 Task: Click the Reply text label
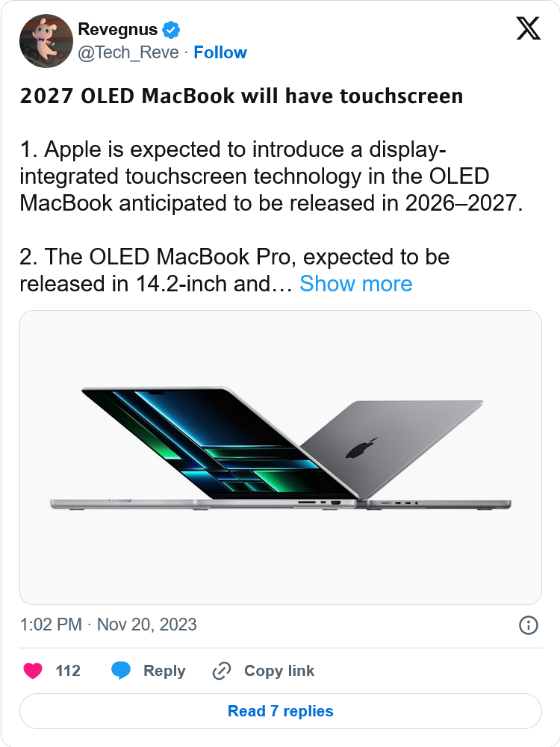coord(164,671)
